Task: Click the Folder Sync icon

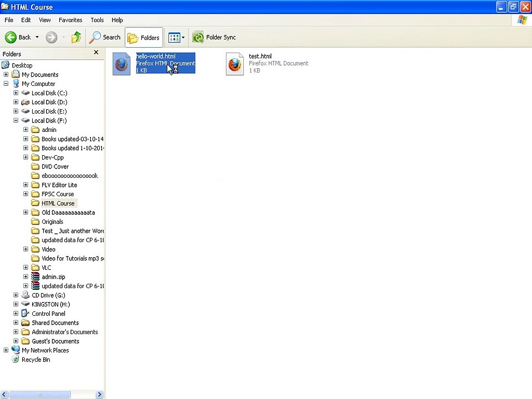Action: pyautogui.click(x=198, y=37)
